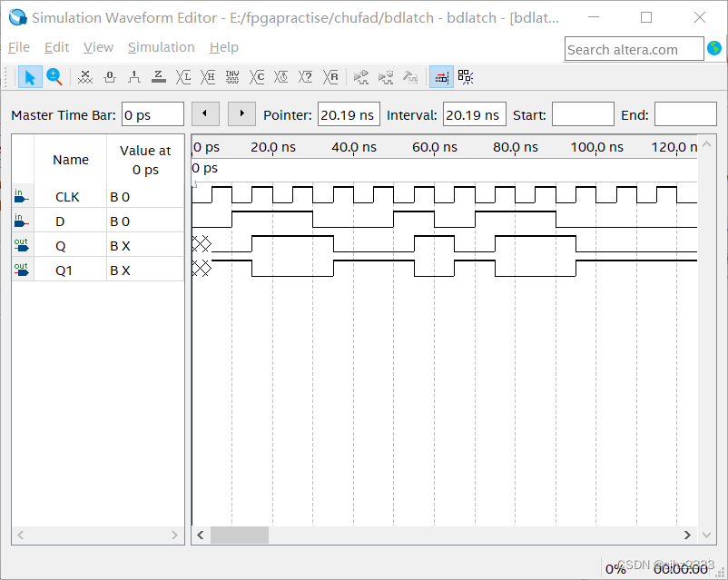Click the 40.0 ns ruler mark
The width and height of the screenshot is (728, 580).
[354, 147]
